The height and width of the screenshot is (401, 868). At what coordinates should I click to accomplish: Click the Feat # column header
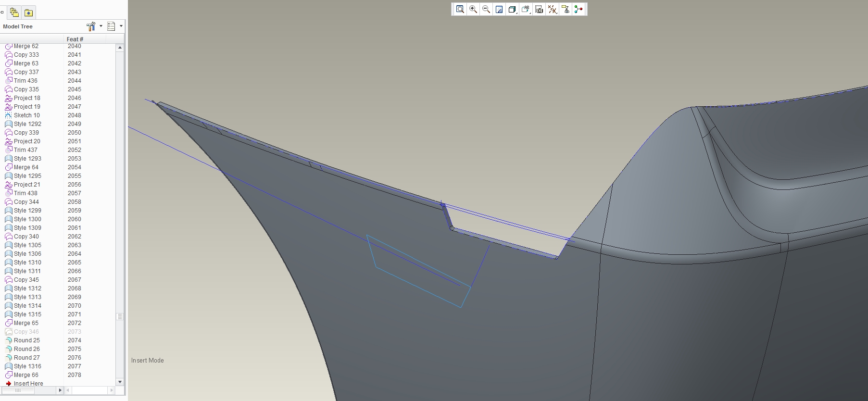click(75, 39)
